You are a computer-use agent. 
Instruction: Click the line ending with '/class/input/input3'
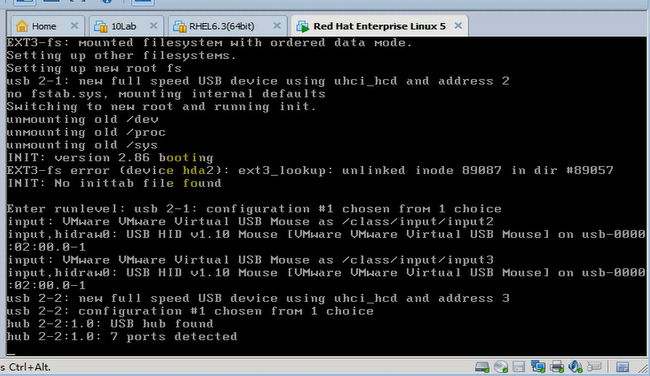pos(250,260)
